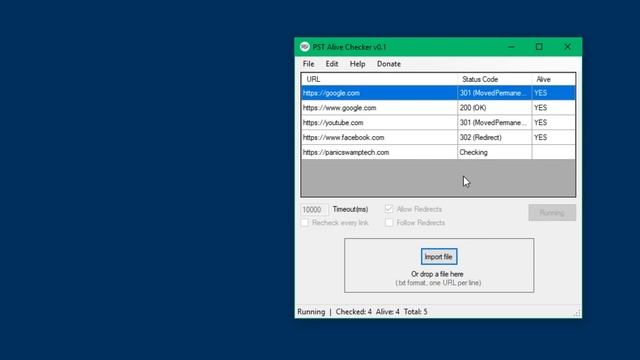Viewport: 640px width, 360px height.
Task: Open the Edit menu
Action: click(331, 64)
